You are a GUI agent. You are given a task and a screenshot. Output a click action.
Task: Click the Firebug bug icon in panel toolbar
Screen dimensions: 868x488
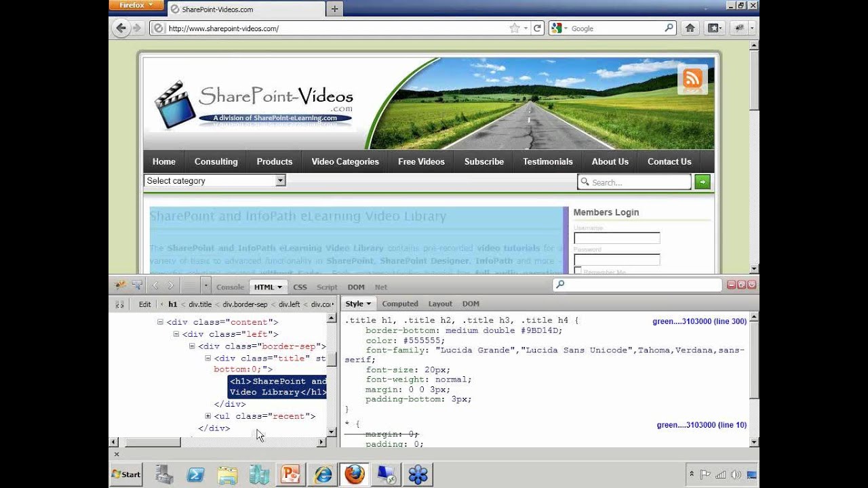coord(120,285)
